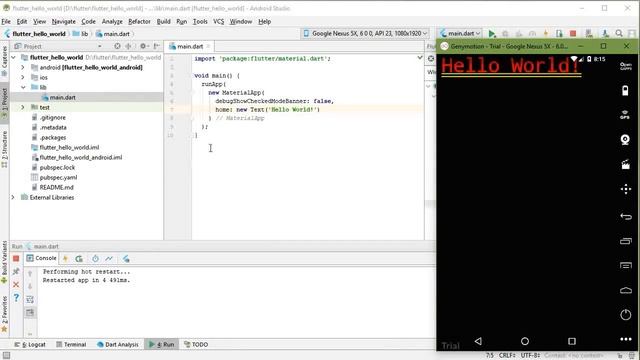The image size is (640, 360).
Task: Click the Project panel settings gear icon
Action: point(143,46)
